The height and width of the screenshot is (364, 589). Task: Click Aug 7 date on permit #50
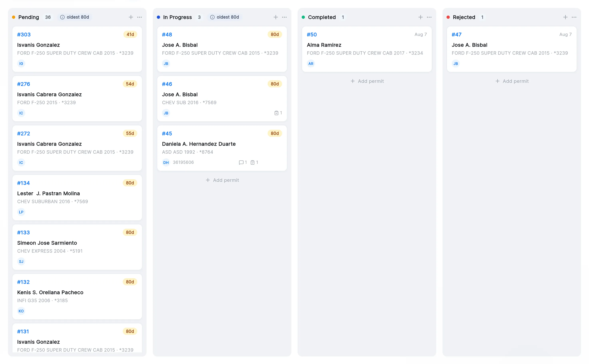coord(421,35)
